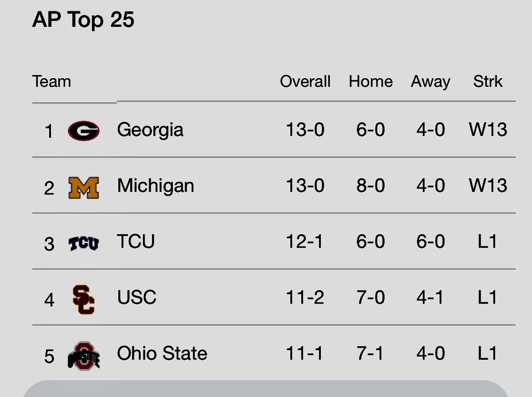This screenshot has width=532, height=397.
Task: Open the USC interlocking SC logo
Action: (83, 300)
